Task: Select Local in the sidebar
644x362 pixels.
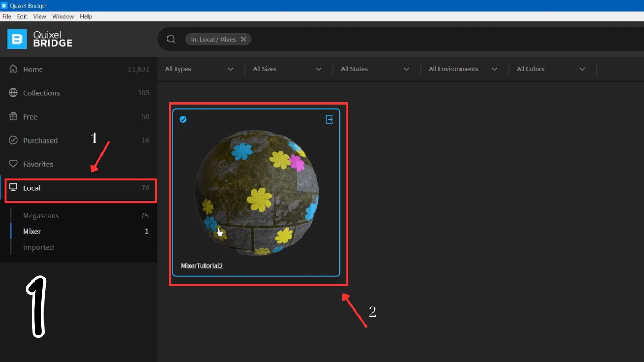Action: click(x=78, y=188)
